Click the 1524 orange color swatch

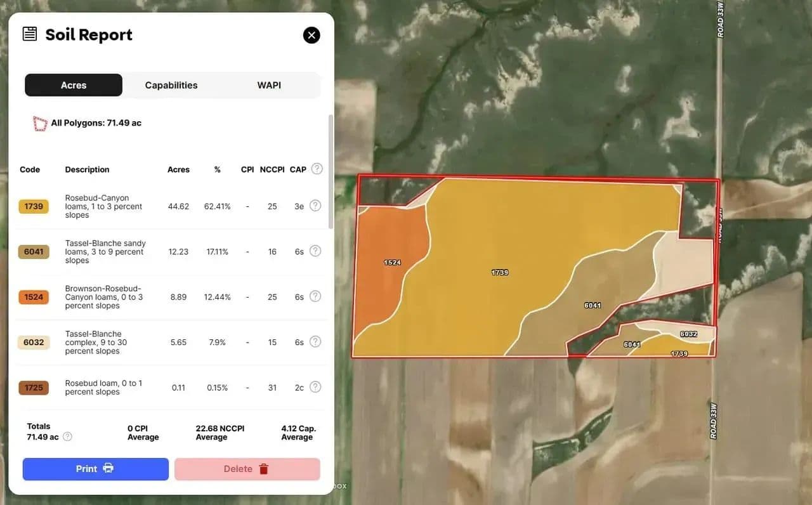tap(34, 297)
